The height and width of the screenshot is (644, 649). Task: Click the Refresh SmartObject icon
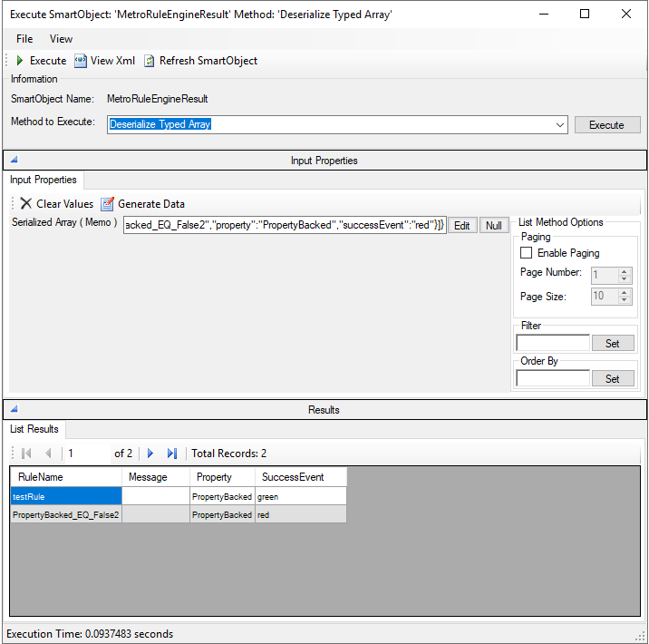(149, 61)
